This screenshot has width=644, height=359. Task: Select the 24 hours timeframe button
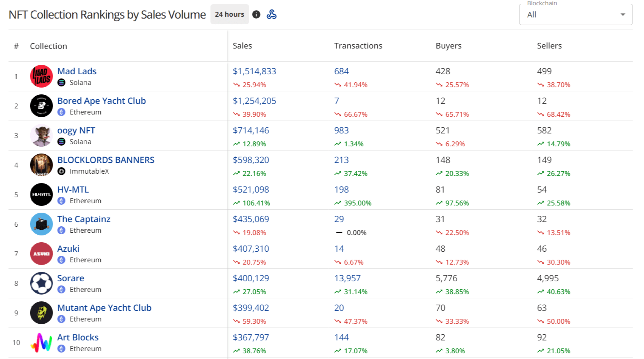pyautogui.click(x=229, y=14)
